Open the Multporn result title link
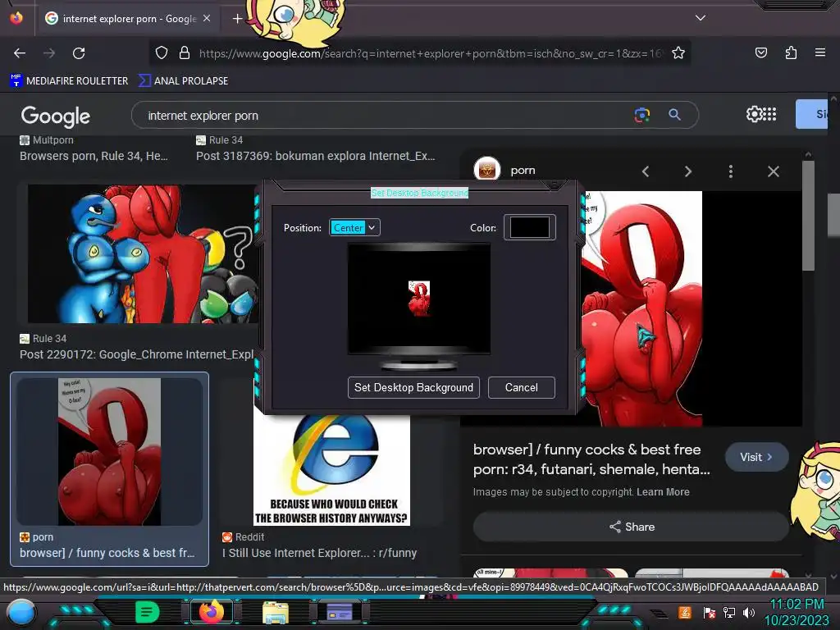This screenshot has height=630, width=840. tap(94, 156)
